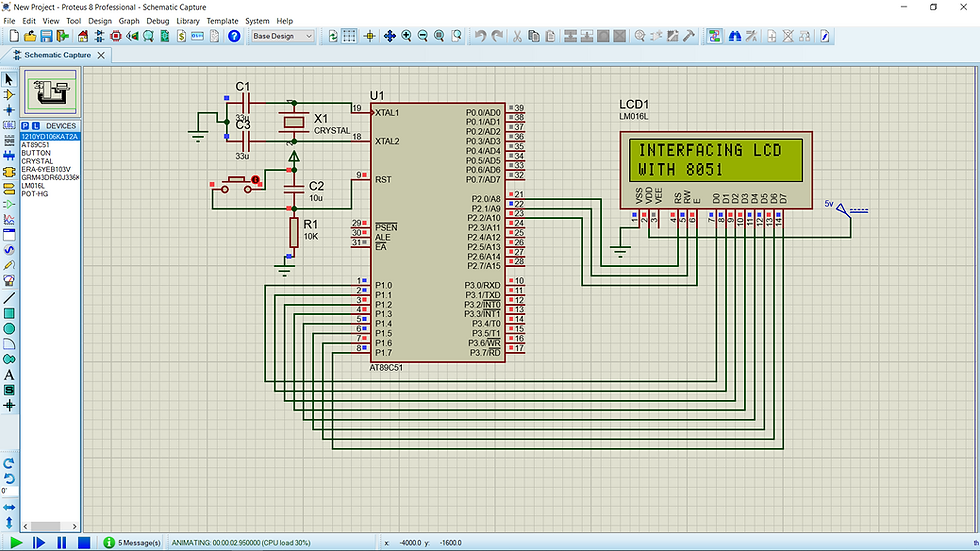Click the Save Project icon
This screenshot has width=980, height=551.
46,36
